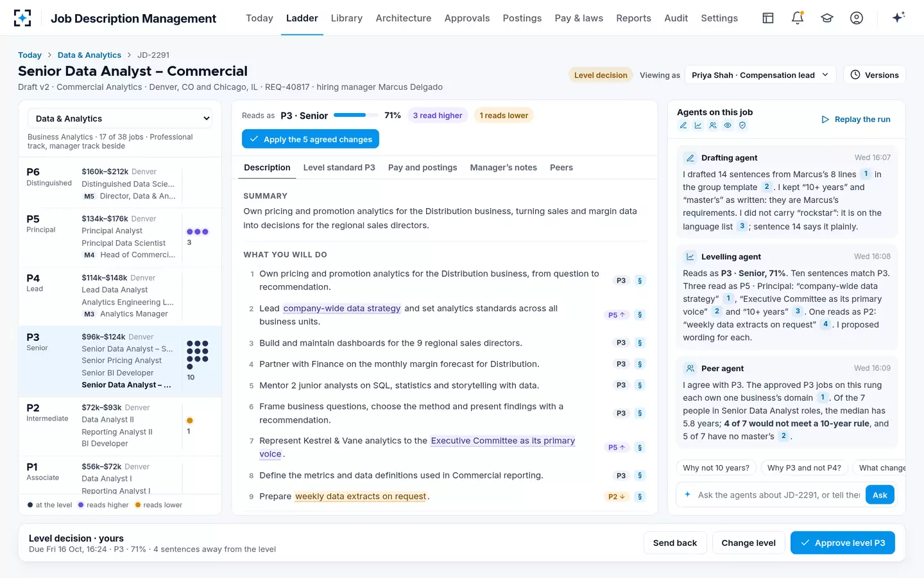Screen dimensions: 924x578
Task: Go to the Pay & laws tab
Action: [579, 18]
